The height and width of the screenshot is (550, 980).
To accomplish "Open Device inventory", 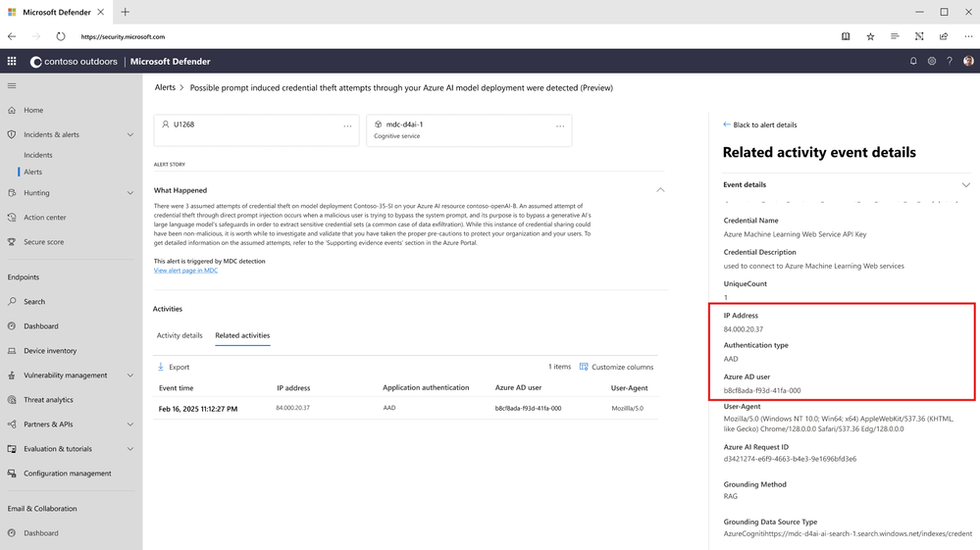I will point(50,351).
